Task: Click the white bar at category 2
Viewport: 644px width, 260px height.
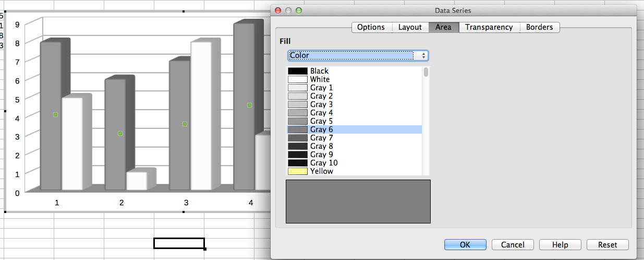Action: 137,181
